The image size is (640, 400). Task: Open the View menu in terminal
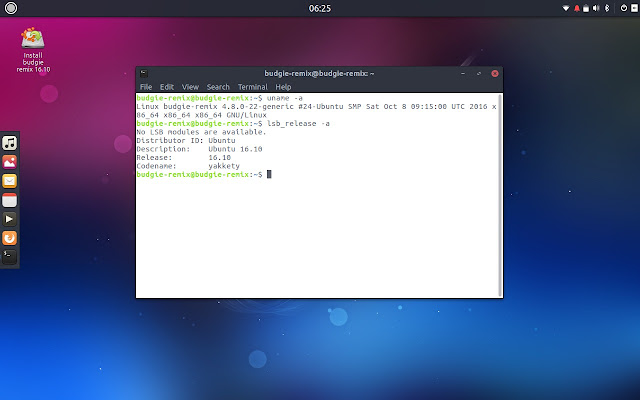pos(190,87)
